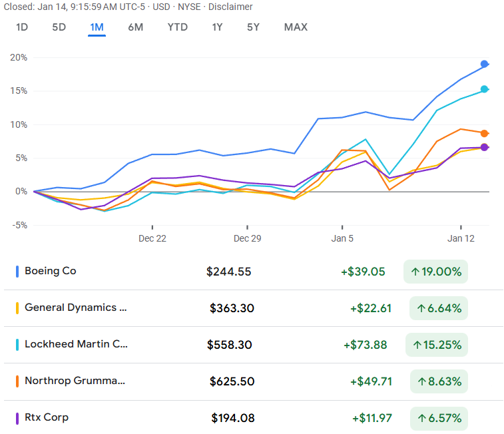Click the +$22.61 change value
The width and height of the screenshot is (504, 434).
pos(371,308)
